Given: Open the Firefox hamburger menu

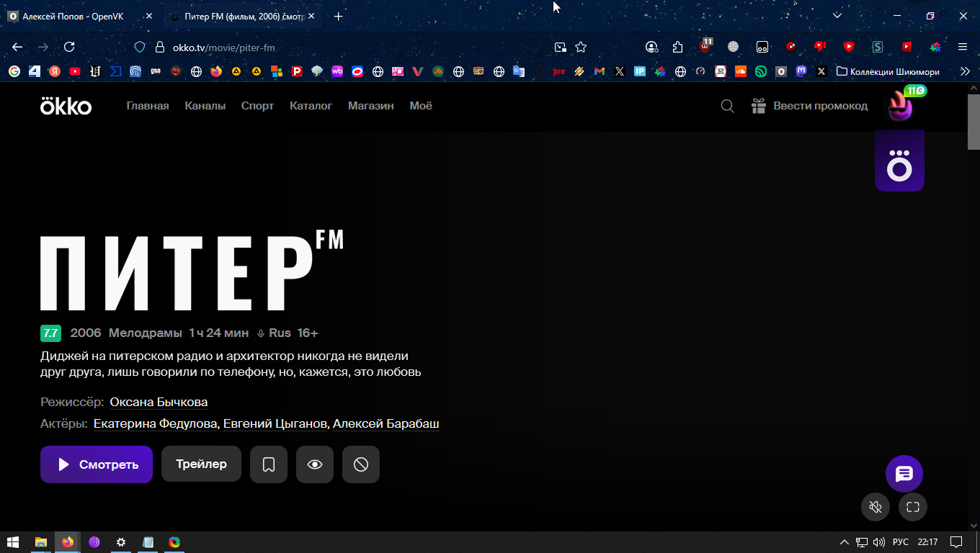Looking at the screenshot, I should (963, 47).
